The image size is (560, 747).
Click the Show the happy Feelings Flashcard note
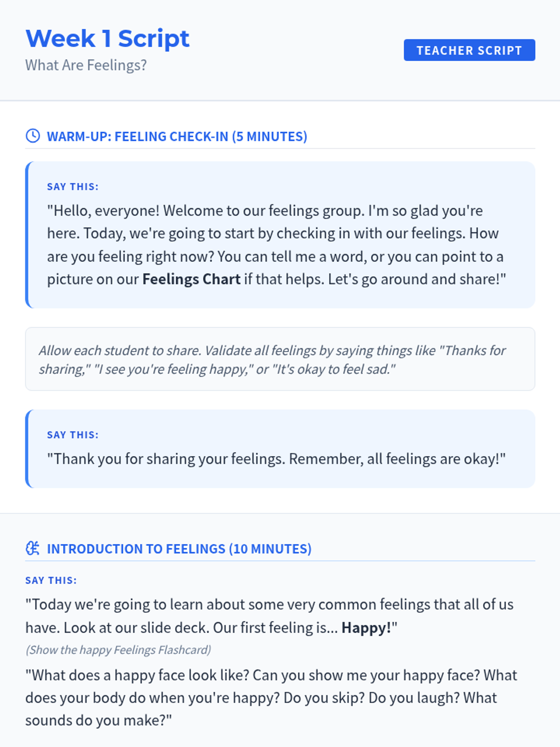(119, 650)
